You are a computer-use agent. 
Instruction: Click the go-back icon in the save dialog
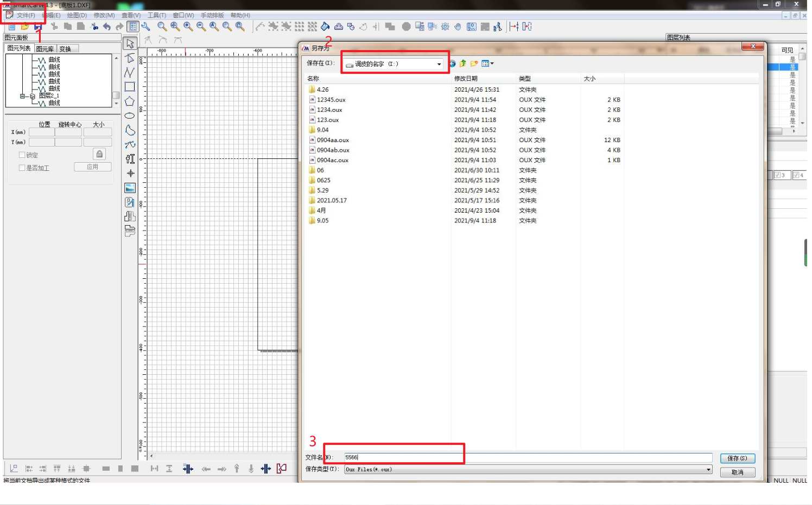tap(452, 63)
